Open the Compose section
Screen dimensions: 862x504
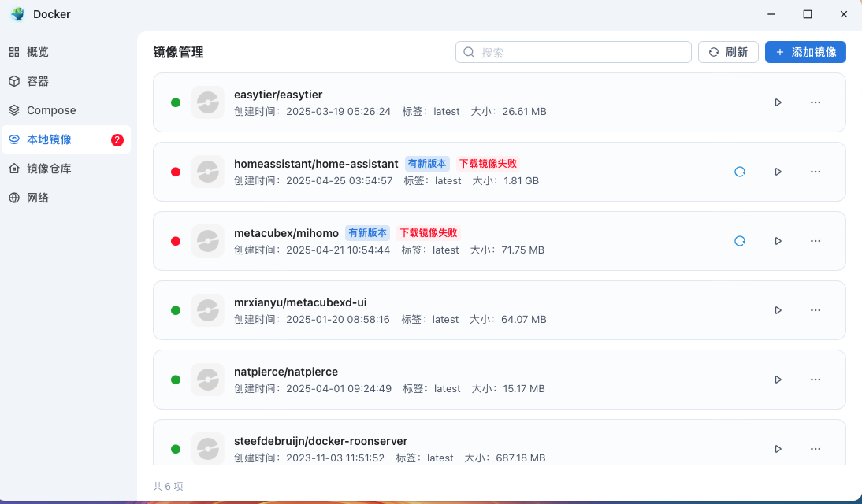tap(66, 110)
